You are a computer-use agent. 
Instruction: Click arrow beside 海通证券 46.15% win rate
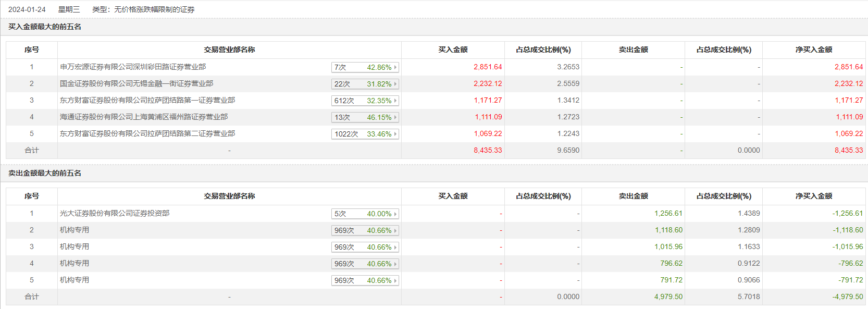(395, 117)
